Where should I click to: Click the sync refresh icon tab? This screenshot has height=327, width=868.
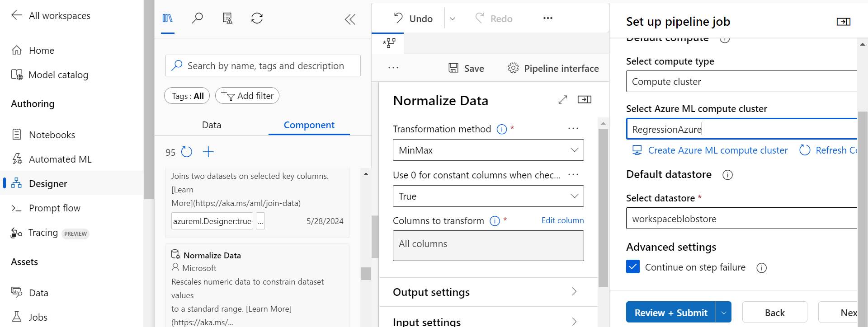pyautogui.click(x=257, y=18)
